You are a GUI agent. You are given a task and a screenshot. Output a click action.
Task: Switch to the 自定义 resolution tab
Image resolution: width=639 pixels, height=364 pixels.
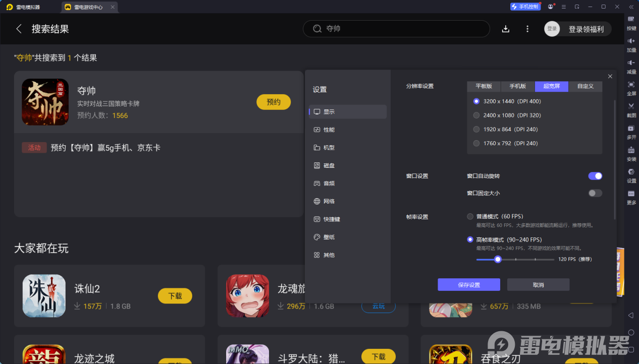tap(585, 86)
